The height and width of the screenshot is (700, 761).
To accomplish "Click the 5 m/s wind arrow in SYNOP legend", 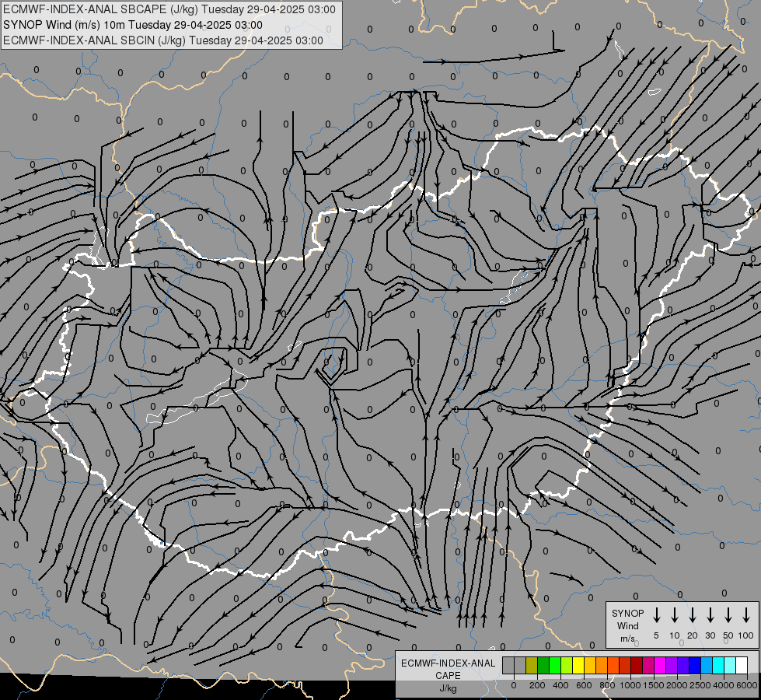I will pos(656,615).
